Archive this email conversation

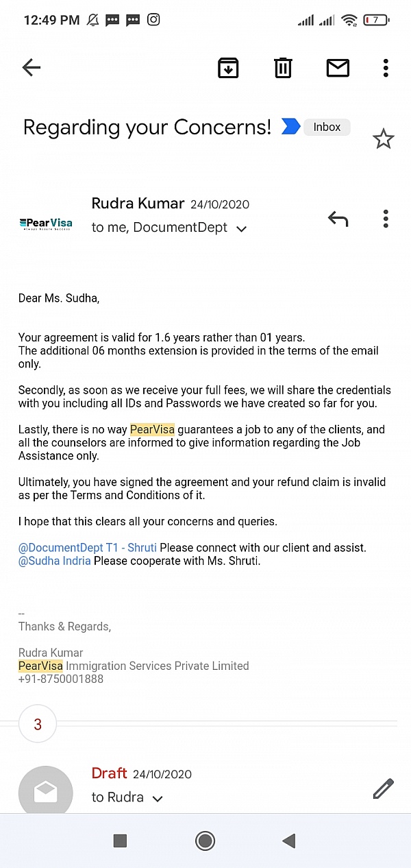[x=228, y=67]
